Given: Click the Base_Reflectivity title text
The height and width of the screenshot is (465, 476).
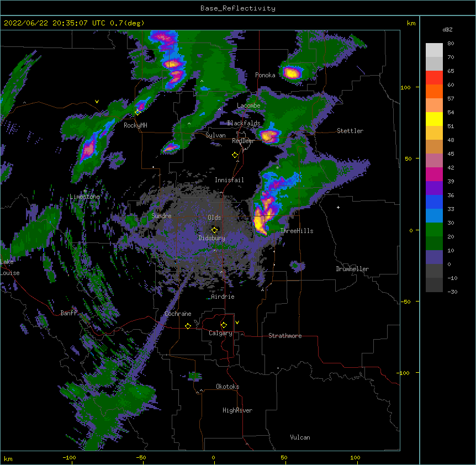Looking at the screenshot, I should pyautogui.click(x=238, y=8).
